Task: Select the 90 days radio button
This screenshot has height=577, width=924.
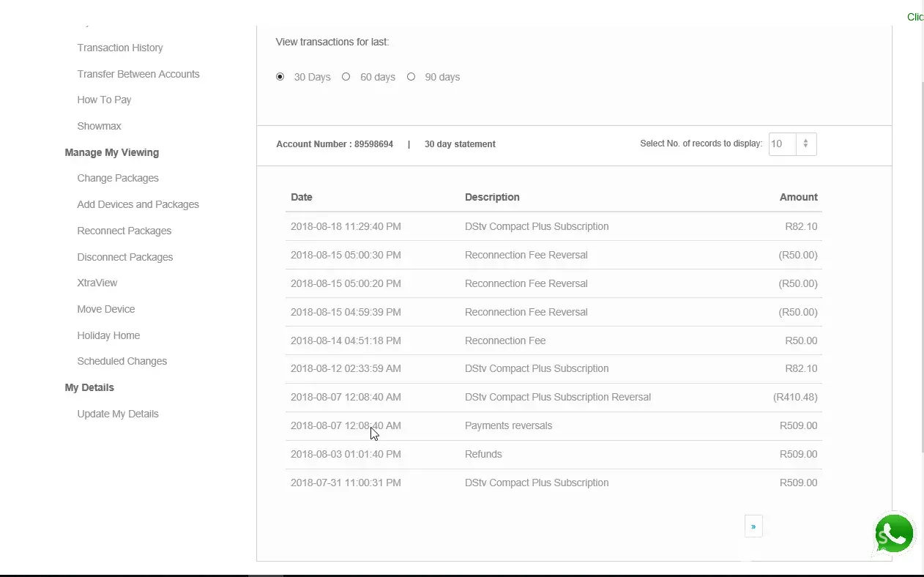Action: 411,77
